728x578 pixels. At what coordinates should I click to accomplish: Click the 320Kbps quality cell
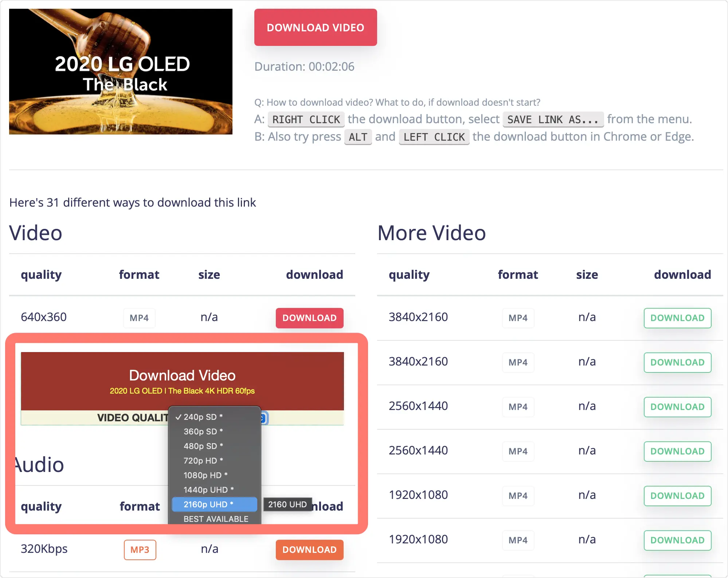(44, 549)
